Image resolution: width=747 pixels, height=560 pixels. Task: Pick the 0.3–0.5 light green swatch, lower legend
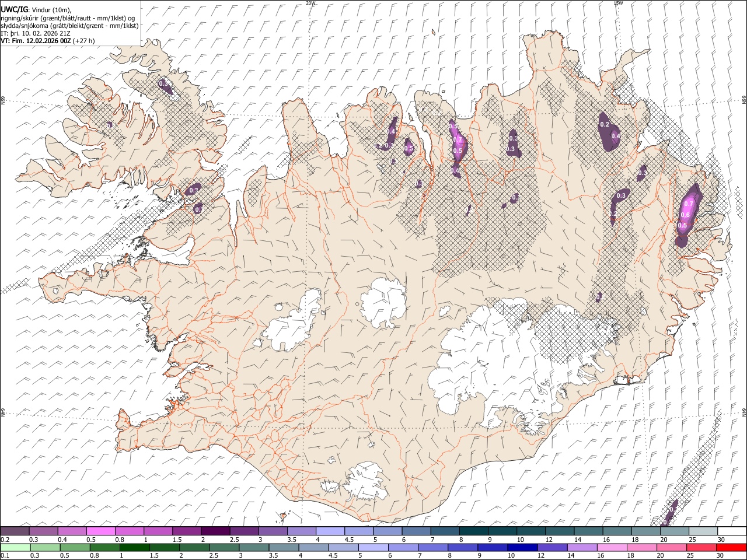(x=46, y=547)
